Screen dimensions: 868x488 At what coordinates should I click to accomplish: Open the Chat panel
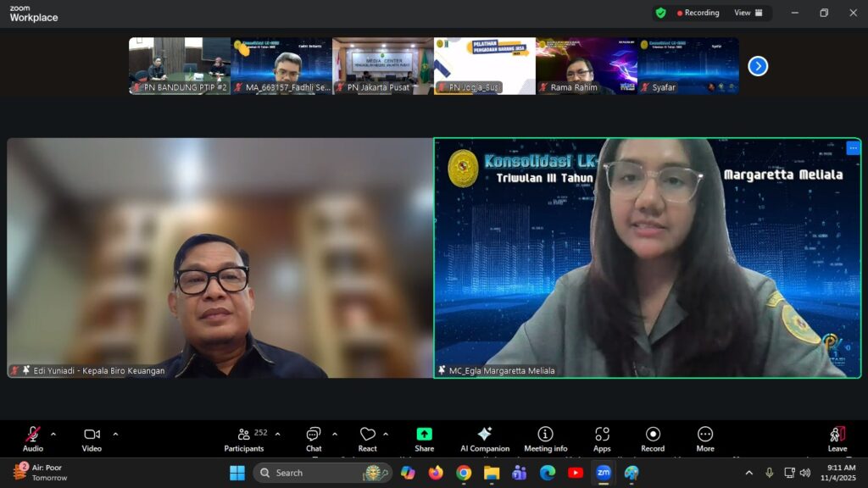(314, 435)
